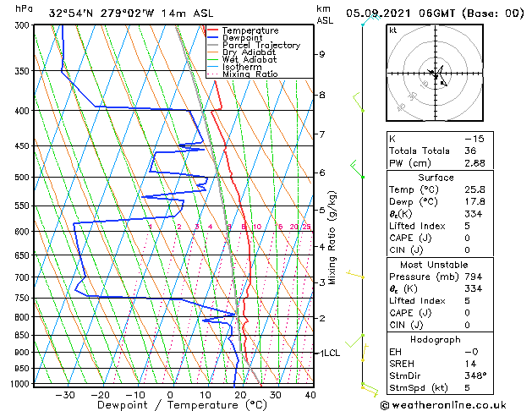Click the "9" km altitude label
Screen dimensions: 532x411
321,54
